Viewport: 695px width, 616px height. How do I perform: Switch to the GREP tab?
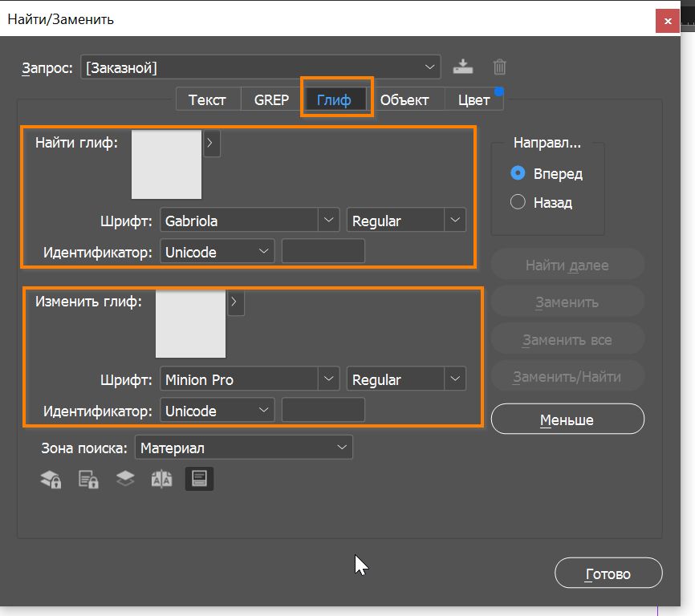pyautogui.click(x=271, y=100)
